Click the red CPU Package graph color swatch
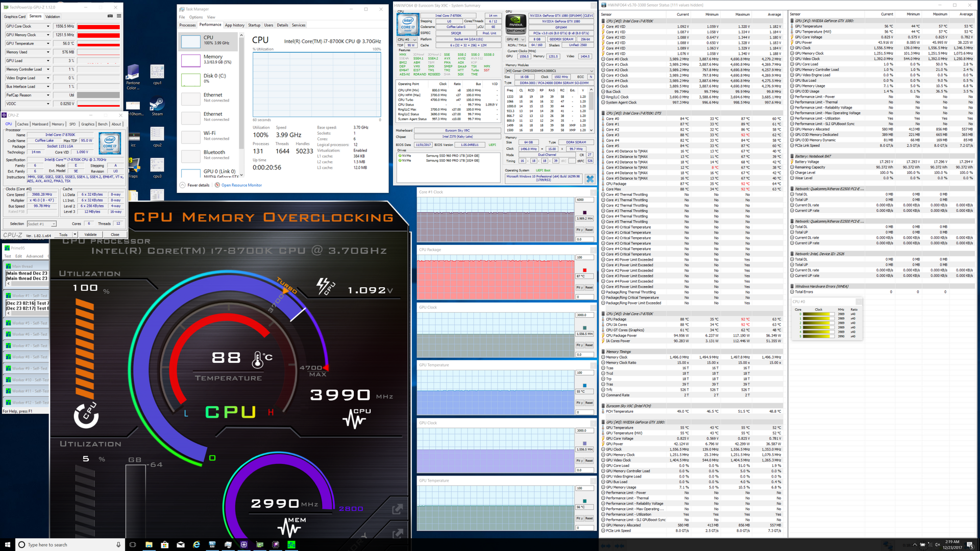Viewport: 980px width, 551px height. [584, 270]
